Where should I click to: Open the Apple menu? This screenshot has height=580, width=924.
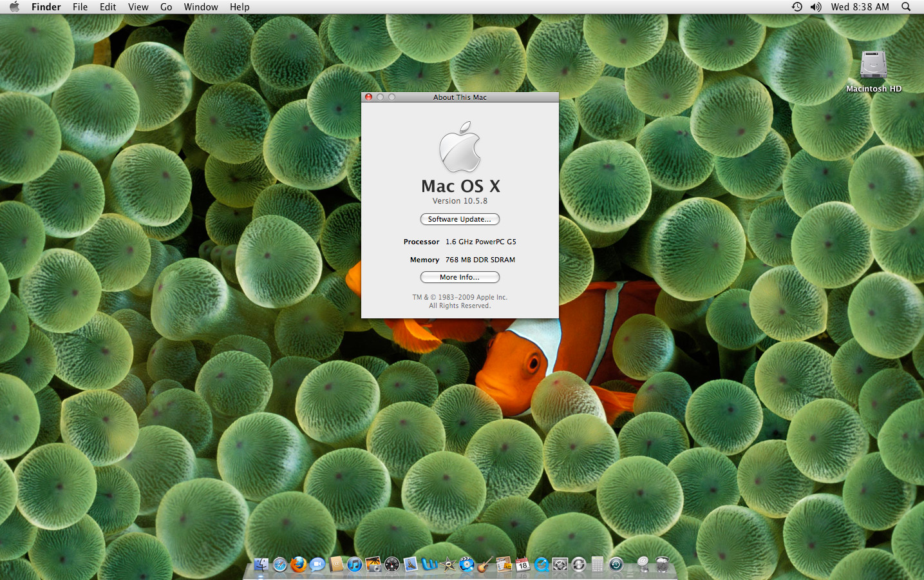14,7
